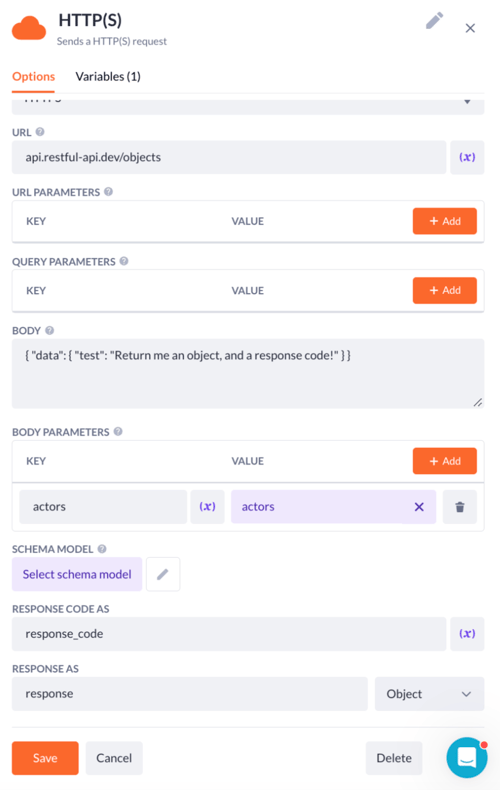Delete the actors body parameter with the trash icon
This screenshot has height=790, width=500.
(x=460, y=507)
